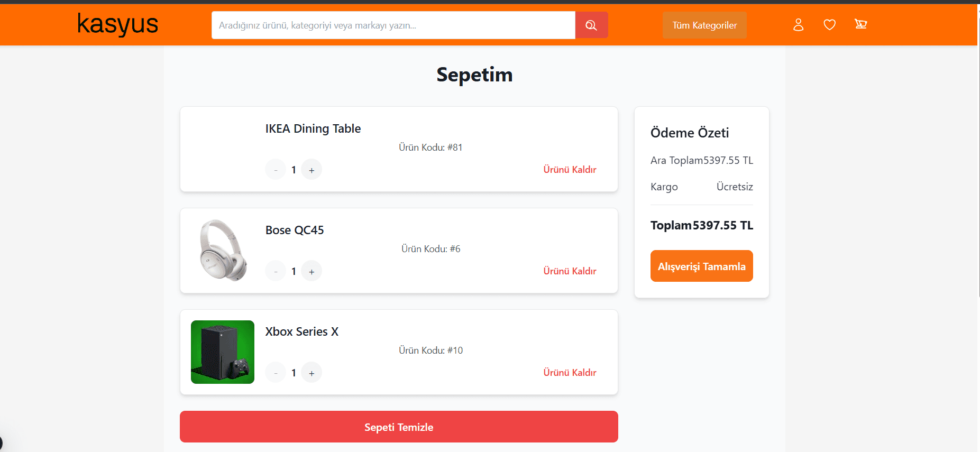Remove Bose QC45 via Ürünü Kaldır
The height and width of the screenshot is (452, 980).
coord(570,271)
